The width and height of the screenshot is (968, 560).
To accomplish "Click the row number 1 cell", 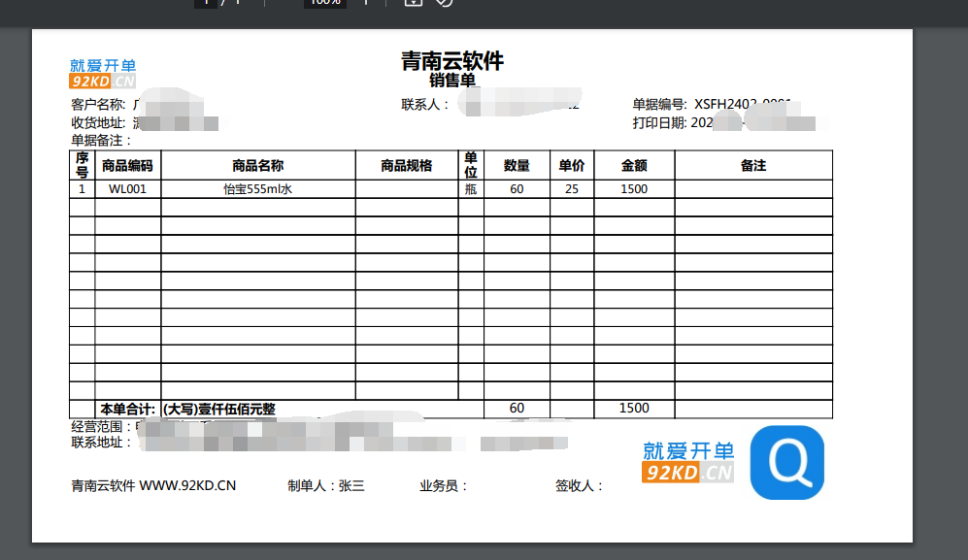I will coord(83,189).
